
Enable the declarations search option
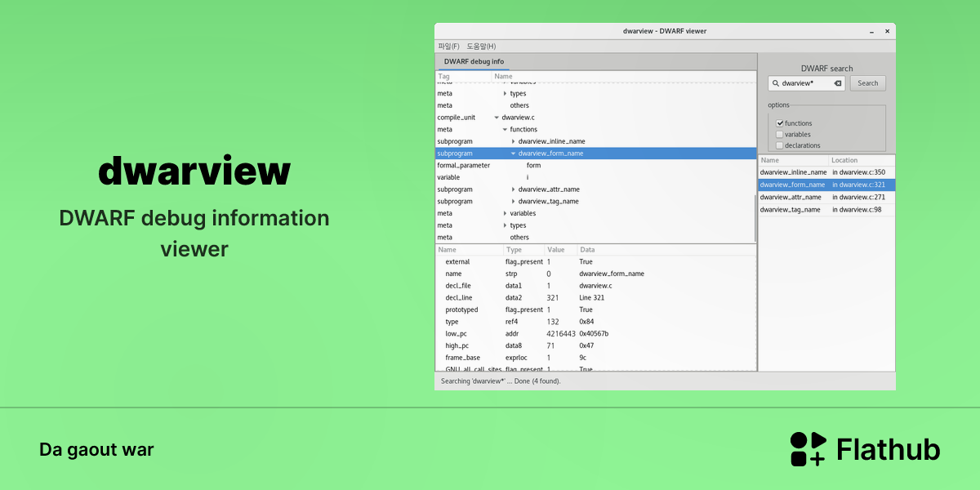point(780,145)
